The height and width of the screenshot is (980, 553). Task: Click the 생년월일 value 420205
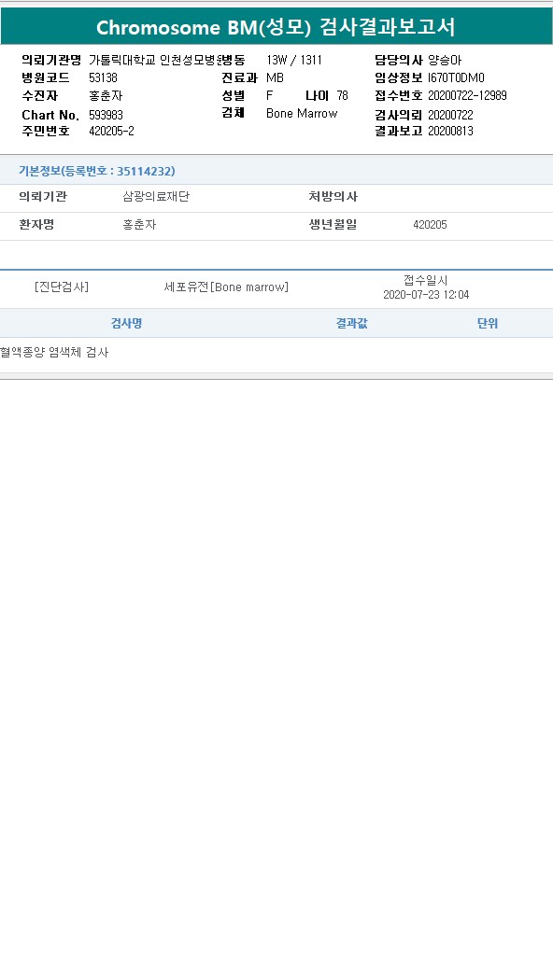[430, 225]
